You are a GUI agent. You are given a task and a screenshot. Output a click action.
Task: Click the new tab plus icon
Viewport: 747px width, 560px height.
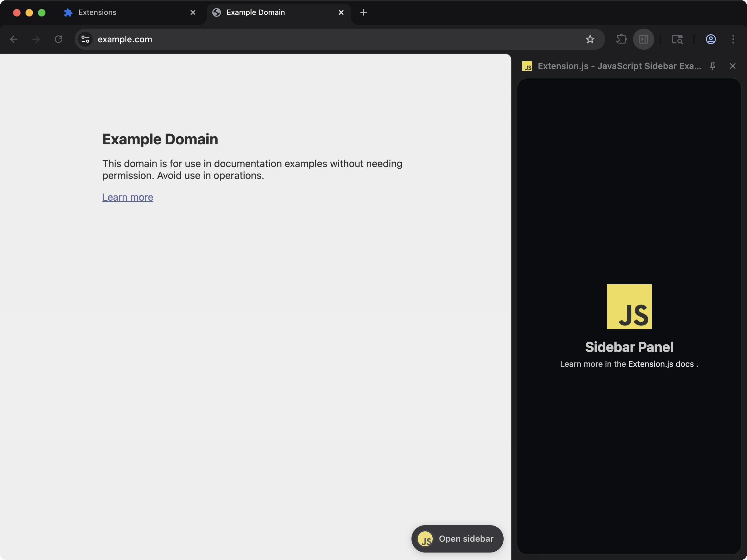tap(363, 12)
